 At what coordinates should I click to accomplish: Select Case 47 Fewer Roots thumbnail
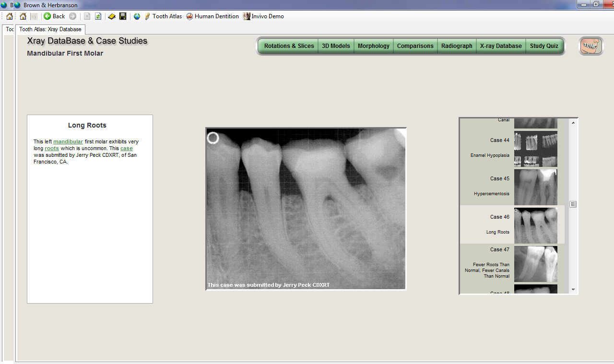535,264
